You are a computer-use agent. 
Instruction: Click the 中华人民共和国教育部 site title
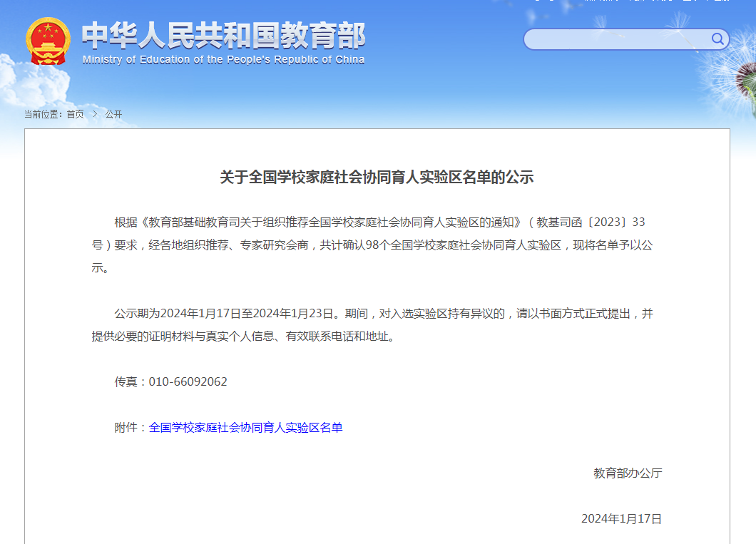coord(223,36)
